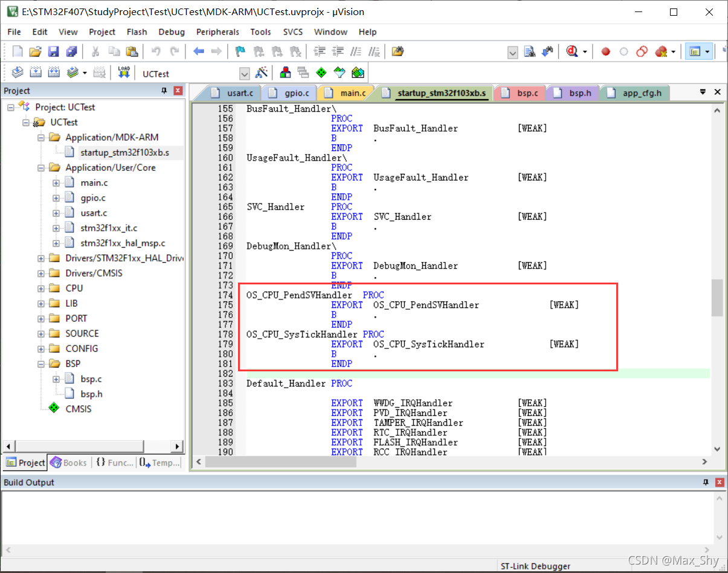Switch to the bsp.c editor tab

521,93
